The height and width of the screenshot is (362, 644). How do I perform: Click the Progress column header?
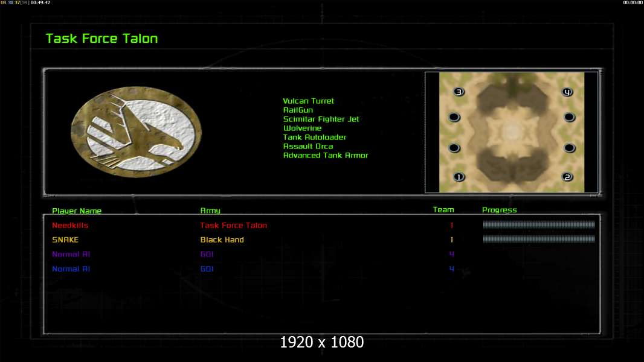point(500,210)
